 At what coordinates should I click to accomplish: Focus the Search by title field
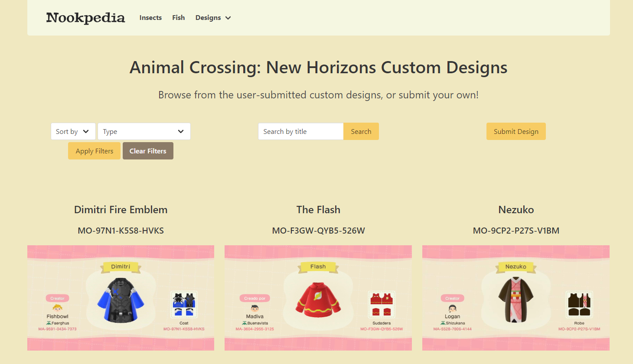pyautogui.click(x=301, y=131)
